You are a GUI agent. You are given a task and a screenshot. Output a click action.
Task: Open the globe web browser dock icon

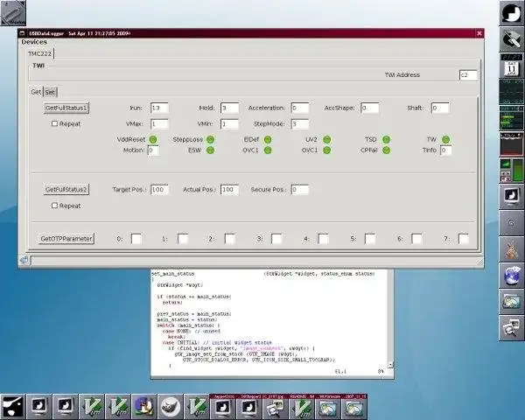pos(512,276)
